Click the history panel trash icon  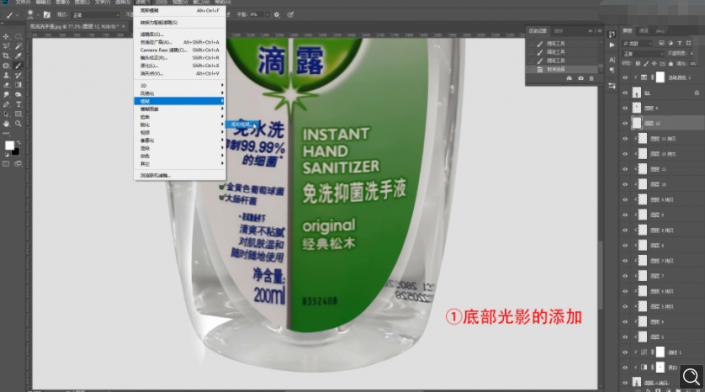pos(592,78)
